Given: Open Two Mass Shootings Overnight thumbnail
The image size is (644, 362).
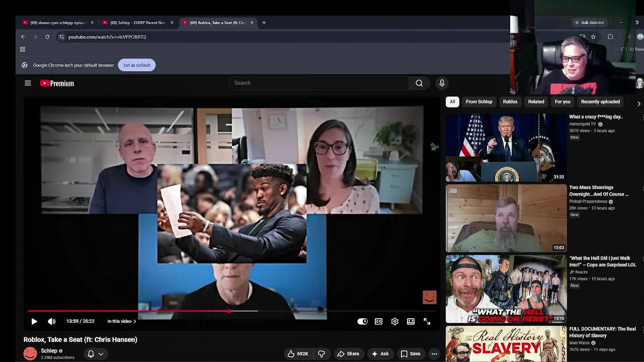Looking at the screenshot, I should point(506,218).
